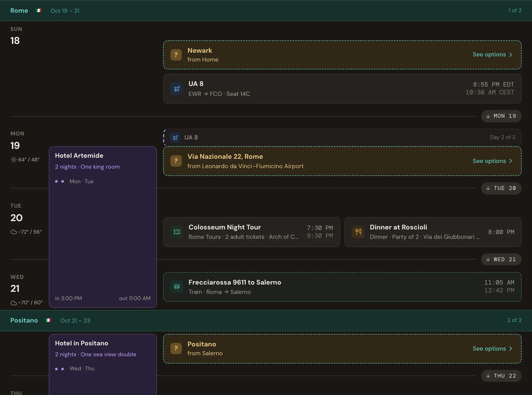Click the ticket icon on Colosseum Night Tour

coord(177,232)
